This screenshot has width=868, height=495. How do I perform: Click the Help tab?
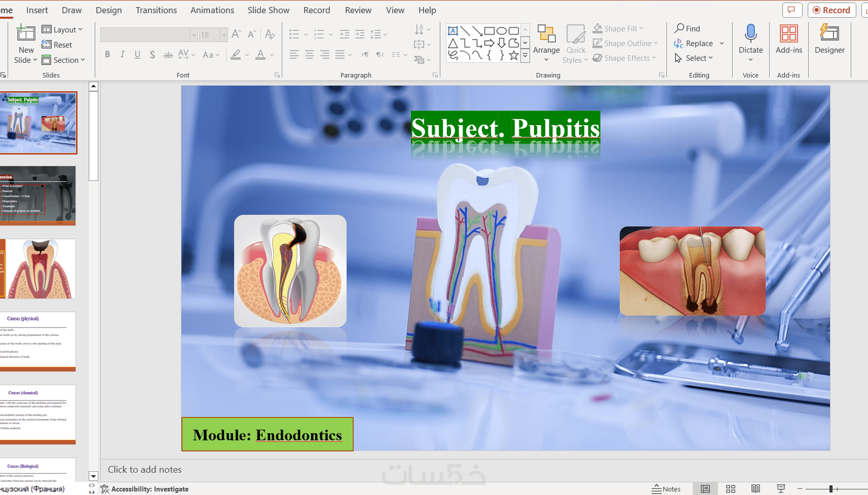[x=427, y=10]
